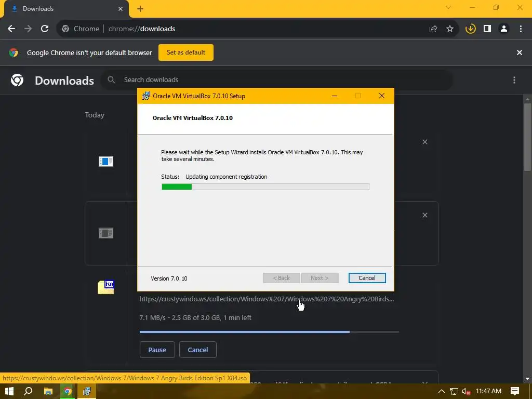
Task: Click the Chrome logo beside Downloads heading
Action: (x=17, y=80)
